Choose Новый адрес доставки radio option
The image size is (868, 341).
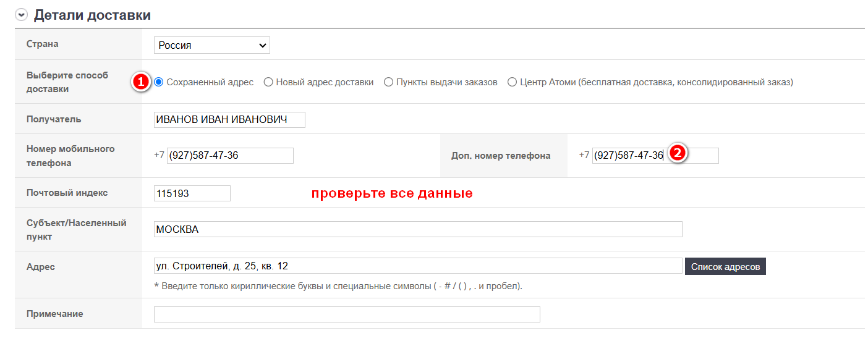coord(268,82)
